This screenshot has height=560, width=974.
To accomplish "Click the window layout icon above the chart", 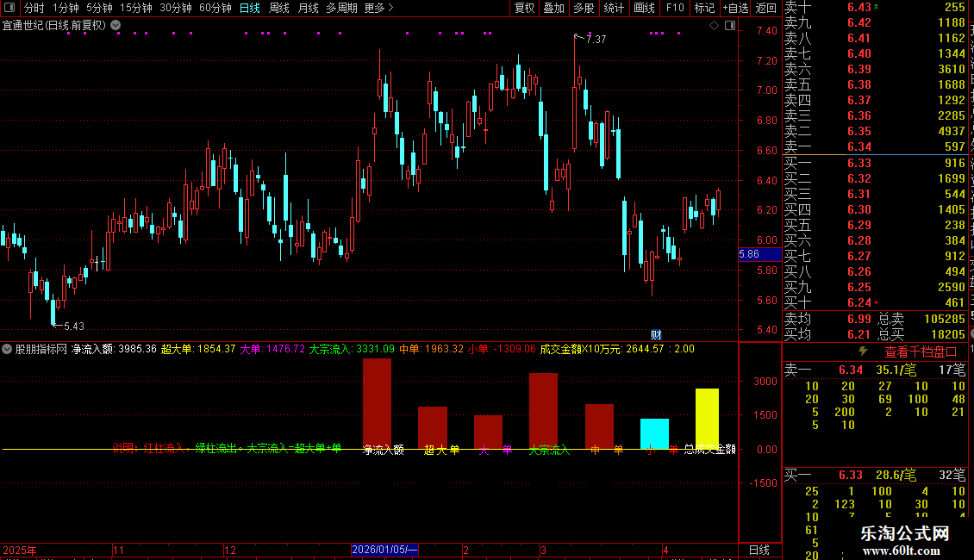I will [730, 26].
